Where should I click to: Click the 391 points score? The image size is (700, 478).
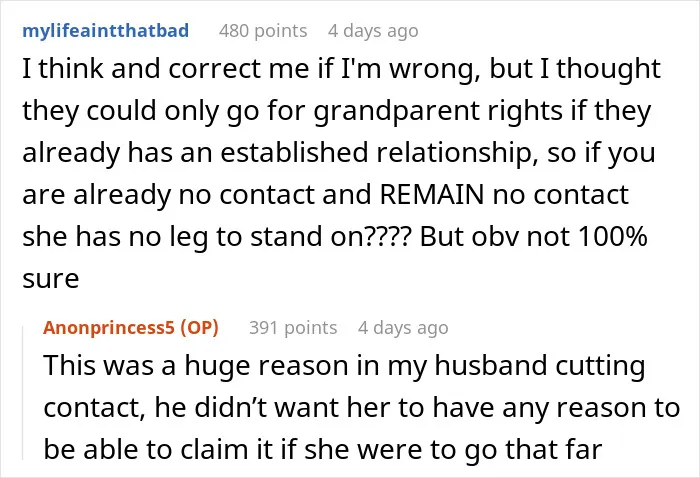click(x=293, y=328)
